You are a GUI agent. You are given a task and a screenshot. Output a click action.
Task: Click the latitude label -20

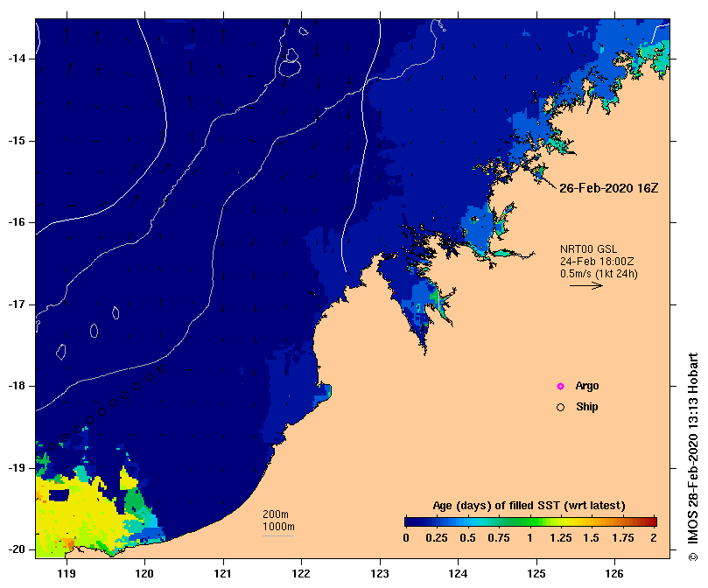(18, 550)
